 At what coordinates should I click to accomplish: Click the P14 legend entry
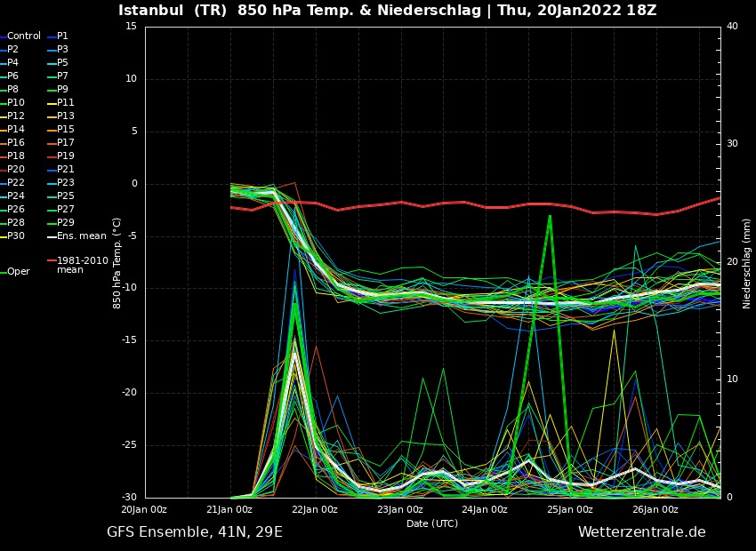click(16, 130)
